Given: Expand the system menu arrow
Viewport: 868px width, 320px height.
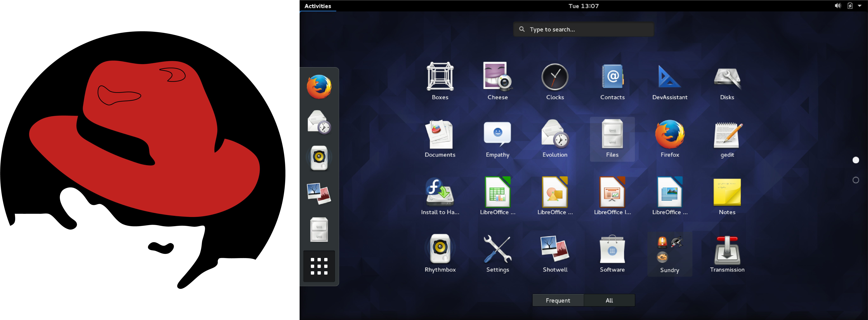Looking at the screenshot, I should click(860, 6).
